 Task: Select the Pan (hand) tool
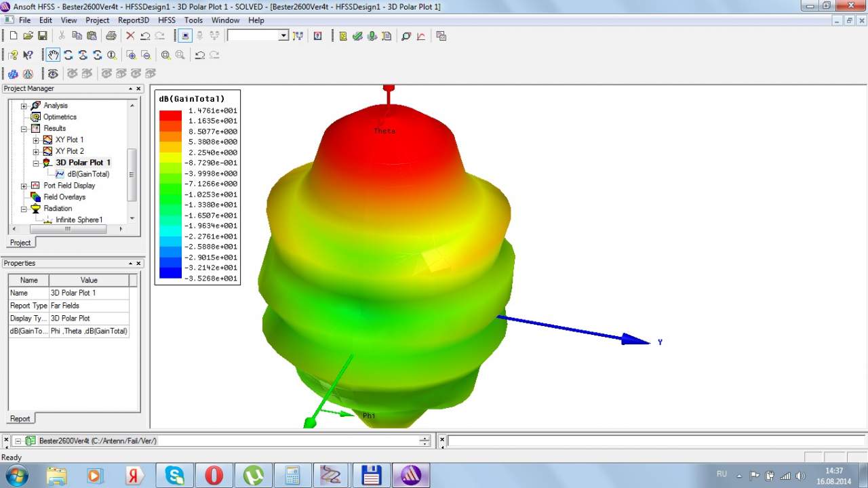point(53,55)
